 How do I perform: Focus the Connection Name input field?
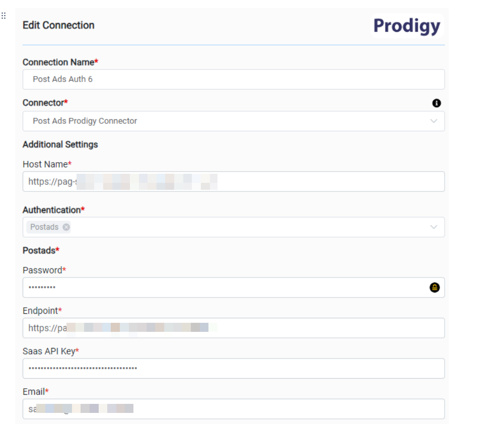tap(234, 80)
